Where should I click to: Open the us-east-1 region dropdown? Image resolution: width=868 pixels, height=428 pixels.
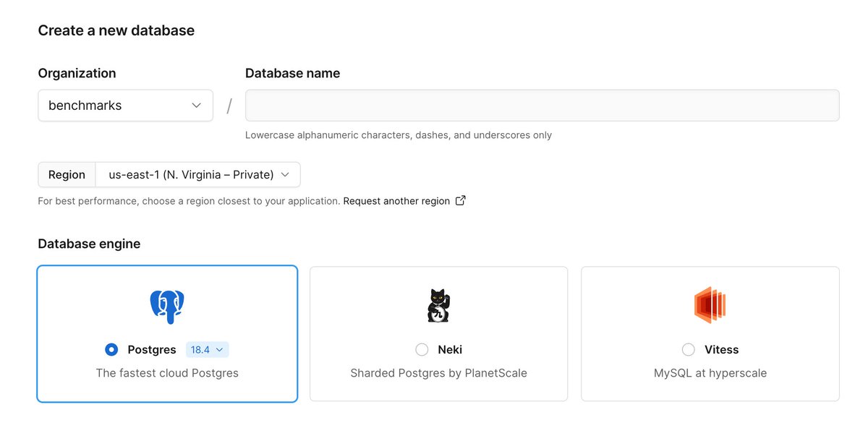click(x=198, y=175)
